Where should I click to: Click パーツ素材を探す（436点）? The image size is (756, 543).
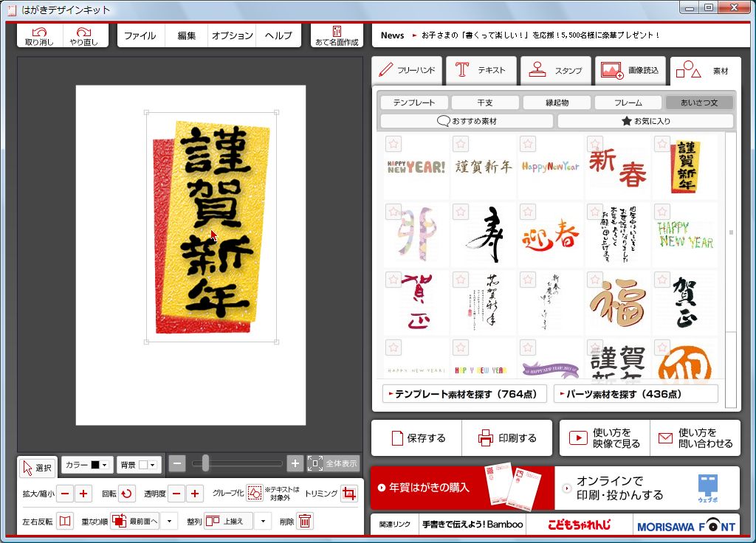(636, 394)
